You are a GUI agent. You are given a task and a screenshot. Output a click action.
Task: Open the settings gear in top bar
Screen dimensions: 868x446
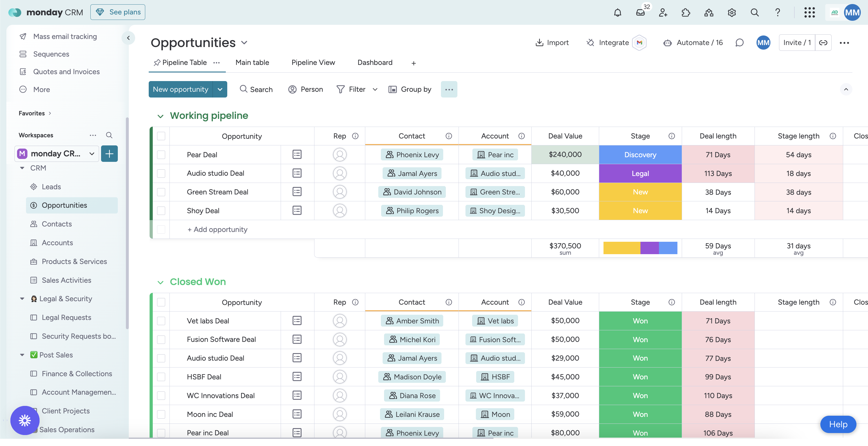coord(731,12)
